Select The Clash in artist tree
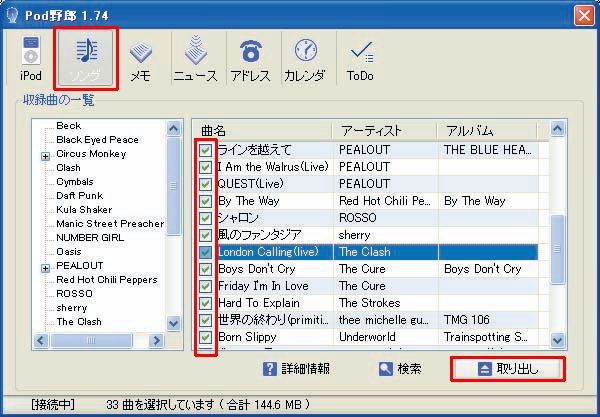 [x=79, y=322]
